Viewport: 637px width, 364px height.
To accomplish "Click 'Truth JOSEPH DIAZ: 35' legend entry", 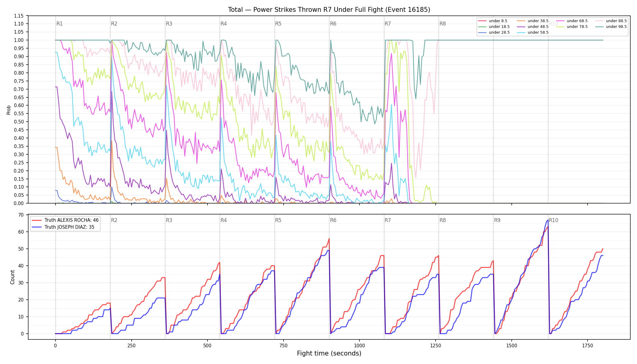I will (63, 227).
